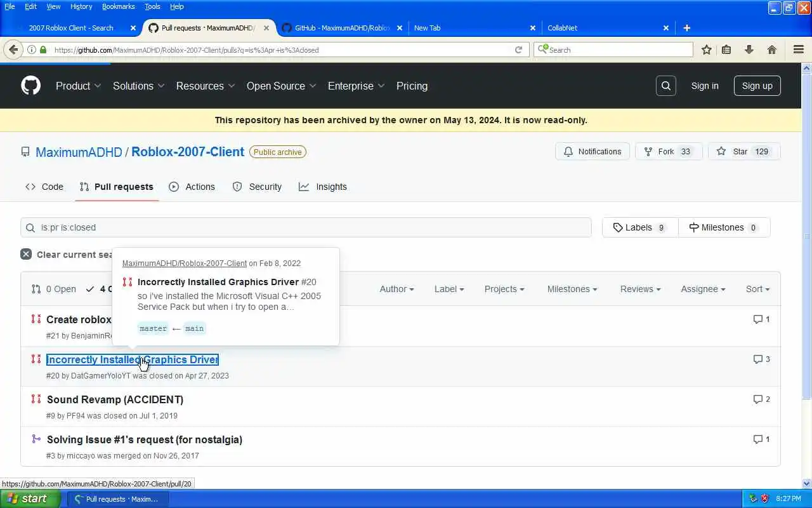Expand the Enterprise dropdown
This screenshot has width=812, height=508.
(356, 86)
